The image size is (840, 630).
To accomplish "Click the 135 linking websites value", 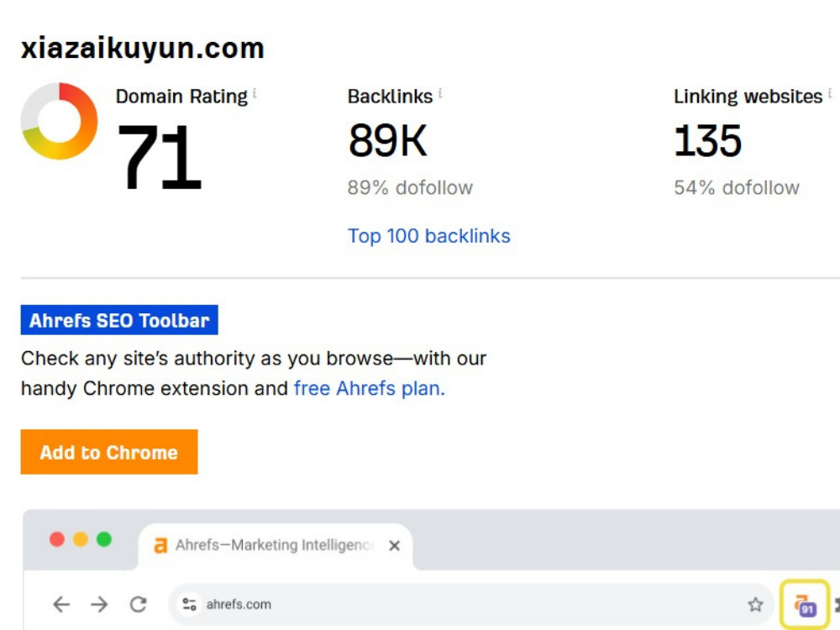I will (707, 141).
